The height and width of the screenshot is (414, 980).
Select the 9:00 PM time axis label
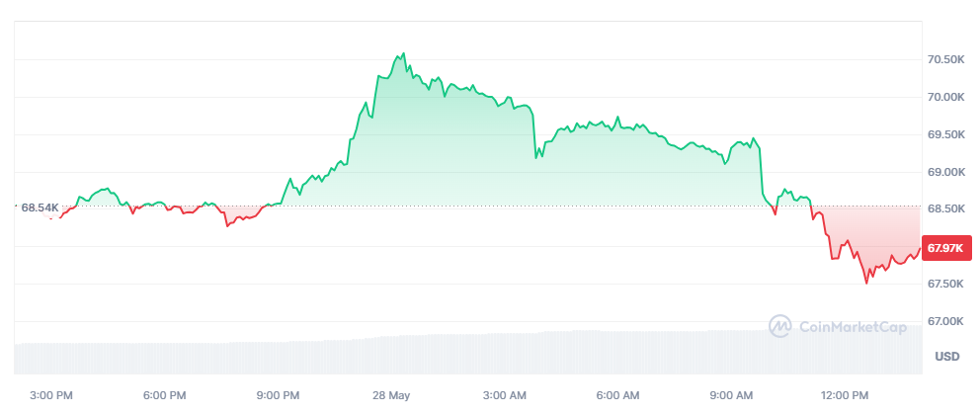(x=278, y=395)
